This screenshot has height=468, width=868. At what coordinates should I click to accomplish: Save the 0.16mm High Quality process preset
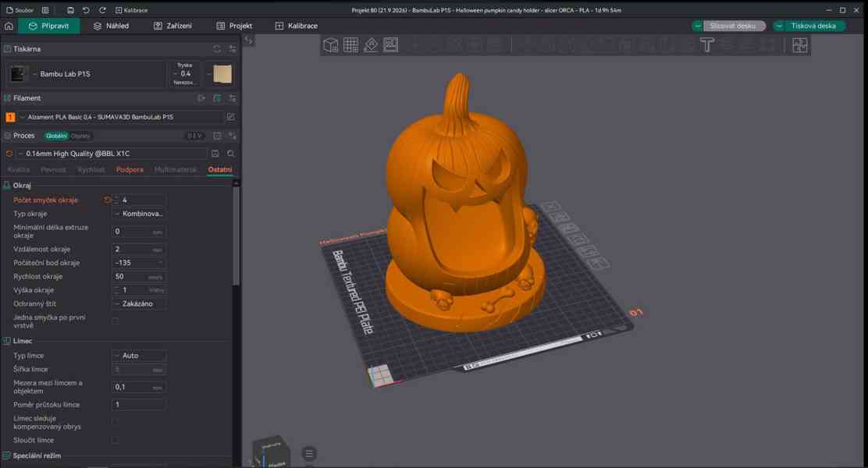[215, 153]
